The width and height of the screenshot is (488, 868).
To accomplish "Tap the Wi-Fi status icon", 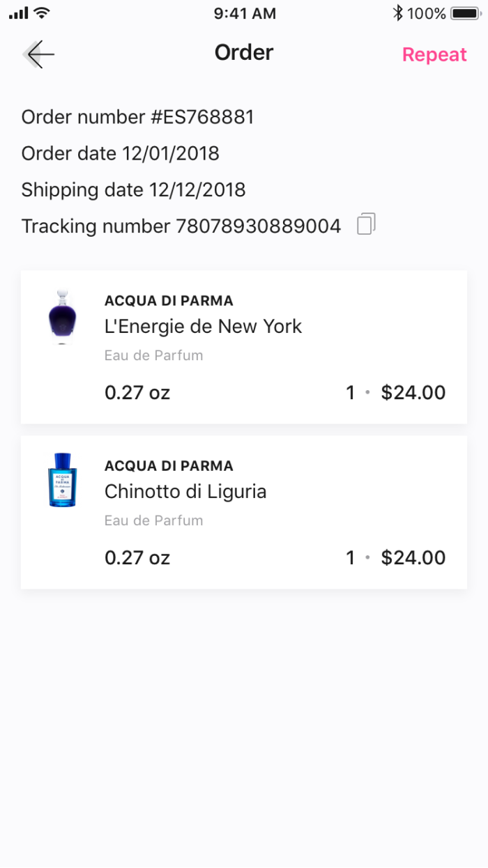I will 42,13.
